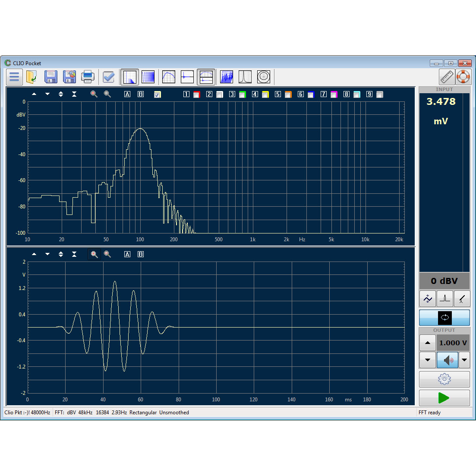This screenshot has height=476, width=476.
Task: Open the waterfall analysis icon
Action: [226, 77]
